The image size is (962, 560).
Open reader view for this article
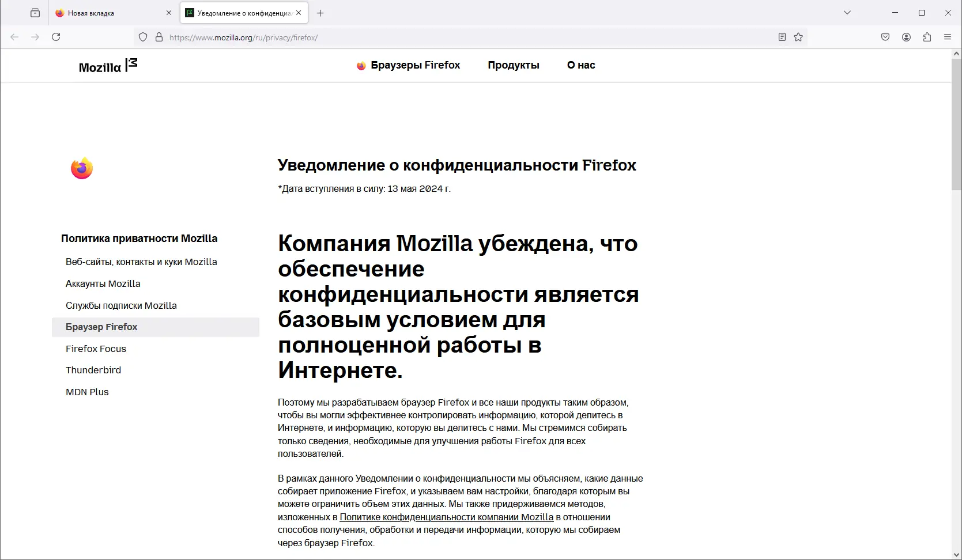pyautogui.click(x=782, y=36)
